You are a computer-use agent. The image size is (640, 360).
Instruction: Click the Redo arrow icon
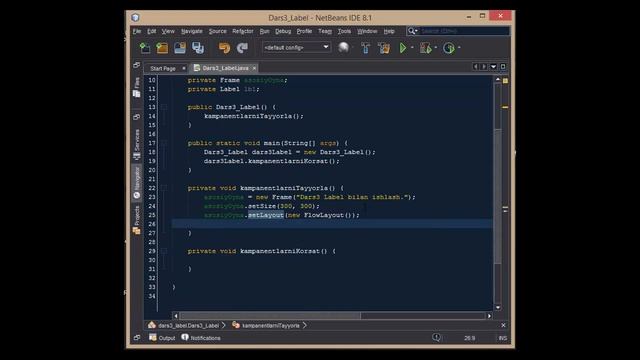tap(242, 48)
